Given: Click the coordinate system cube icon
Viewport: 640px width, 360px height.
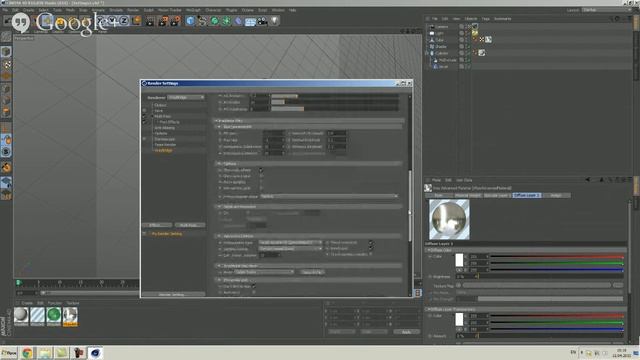Looking at the screenshot, I should click(x=136, y=20).
